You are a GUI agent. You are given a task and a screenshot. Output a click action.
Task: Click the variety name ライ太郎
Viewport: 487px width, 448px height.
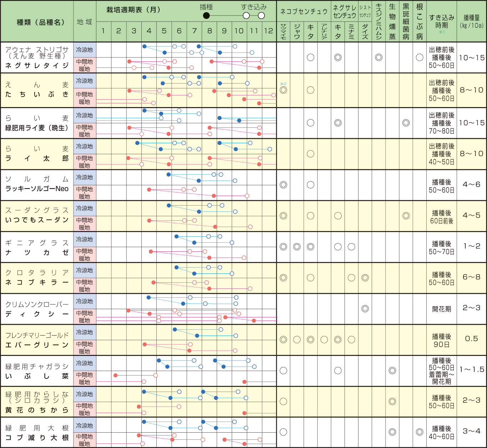[37, 158]
